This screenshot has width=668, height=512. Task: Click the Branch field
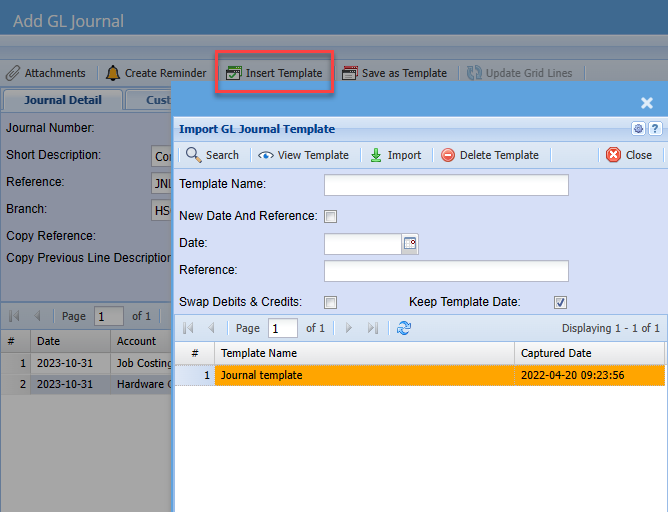[161, 210]
